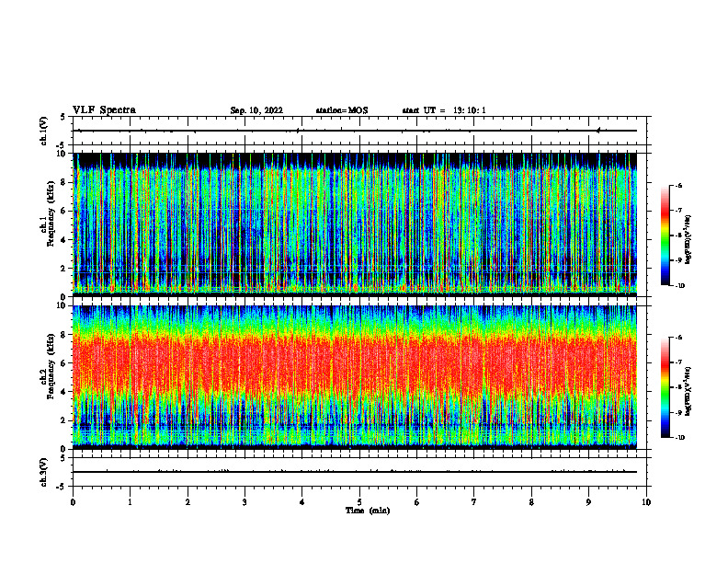
Task: Click inside the ch.1 spectrogram panel
Action: [x=355, y=223]
